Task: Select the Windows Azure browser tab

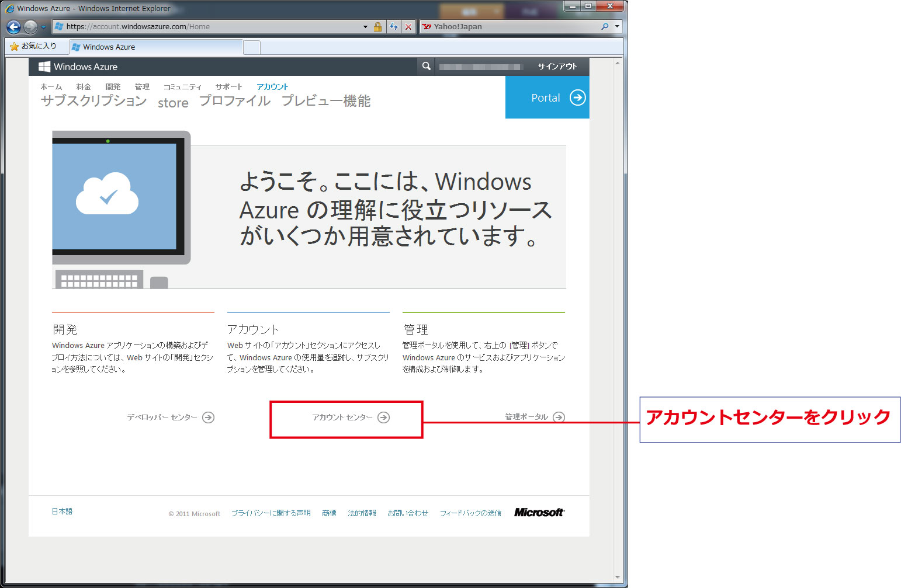Action: tap(155, 47)
